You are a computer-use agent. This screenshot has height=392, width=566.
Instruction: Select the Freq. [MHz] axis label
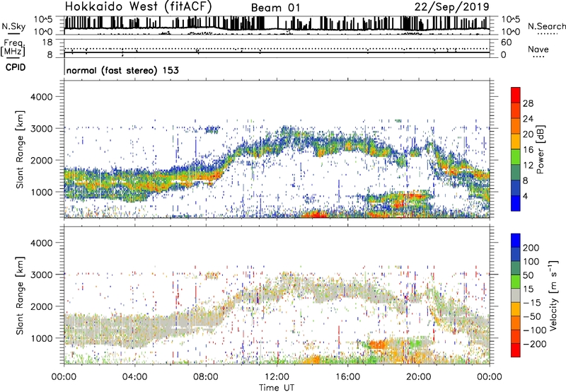tap(13, 47)
